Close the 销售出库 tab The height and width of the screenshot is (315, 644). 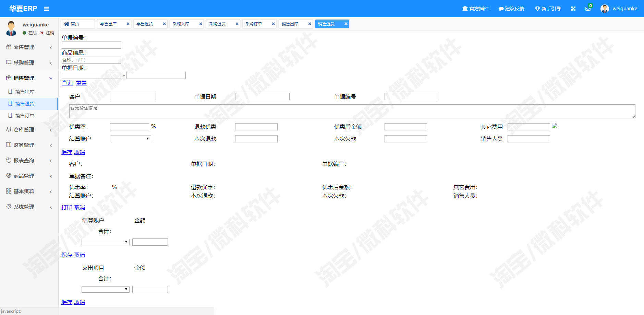(x=309, y=24)
